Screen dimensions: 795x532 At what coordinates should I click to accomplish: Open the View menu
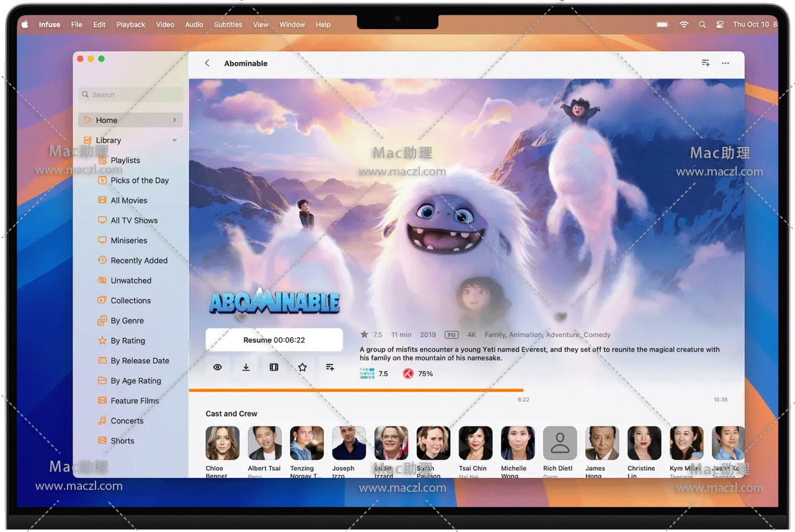coord(260,25)
